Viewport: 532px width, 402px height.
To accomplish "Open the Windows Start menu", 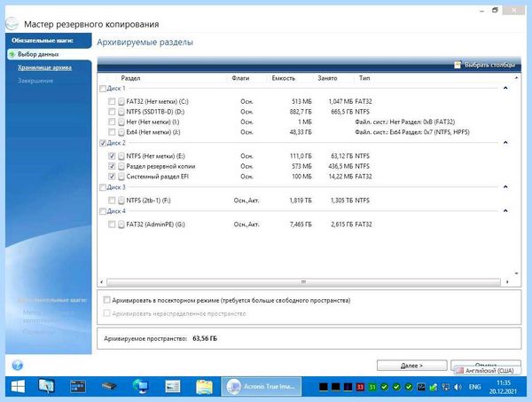I will coord(18,386).
